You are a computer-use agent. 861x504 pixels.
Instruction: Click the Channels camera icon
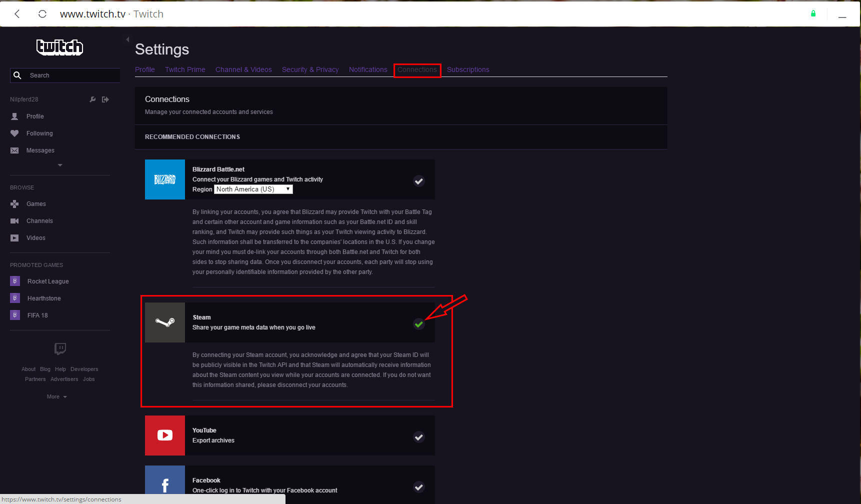pos(14,221)
